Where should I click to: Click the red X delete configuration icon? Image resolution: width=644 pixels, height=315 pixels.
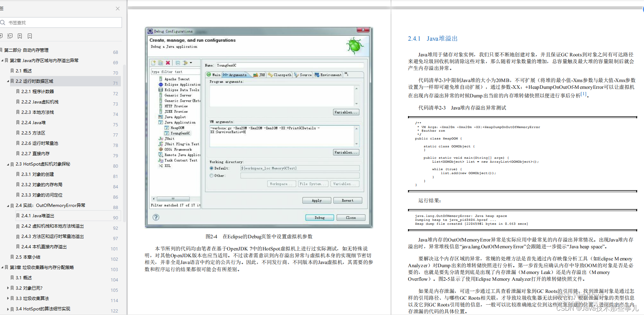click(168, 63)
